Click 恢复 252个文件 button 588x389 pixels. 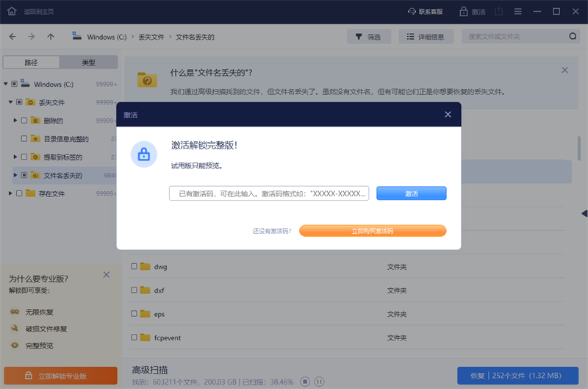tap(517, 376)
